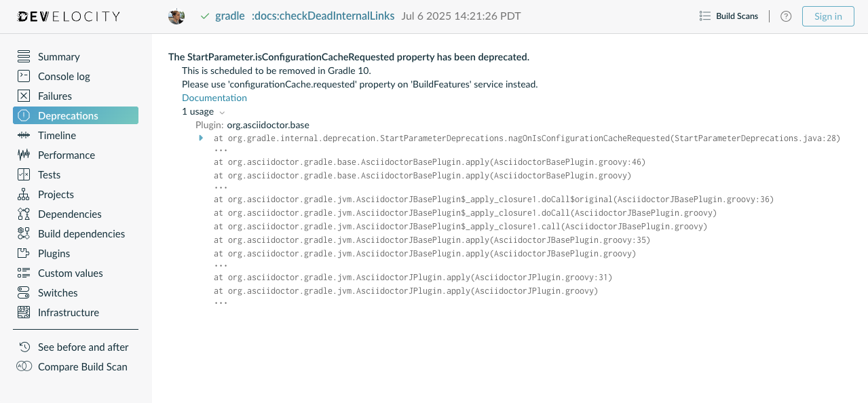
Task: Open the Plugins section
Action: tap(52, 253)
